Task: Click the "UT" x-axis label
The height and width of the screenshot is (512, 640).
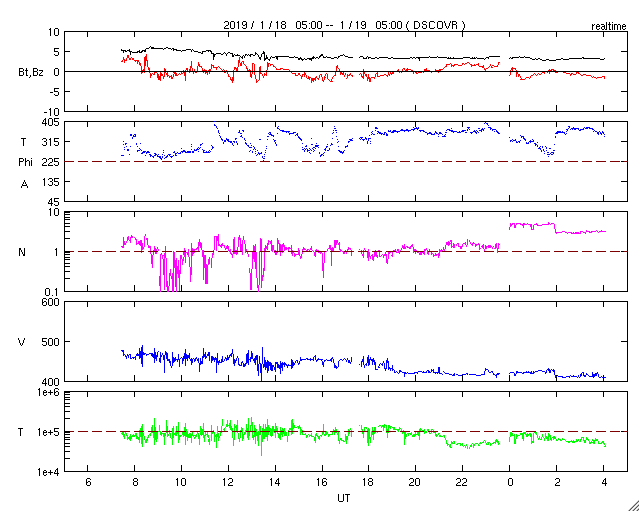Action: point(345,497)
